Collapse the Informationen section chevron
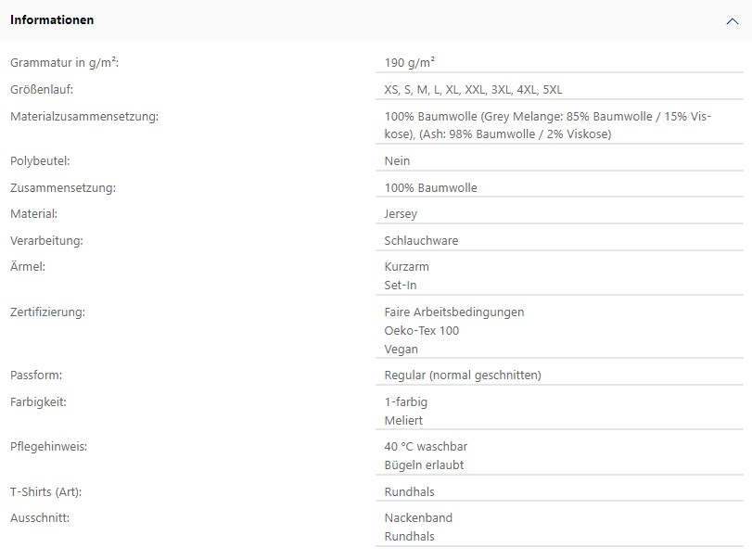Screen dimensions: 752x560 tap(732, 21)
